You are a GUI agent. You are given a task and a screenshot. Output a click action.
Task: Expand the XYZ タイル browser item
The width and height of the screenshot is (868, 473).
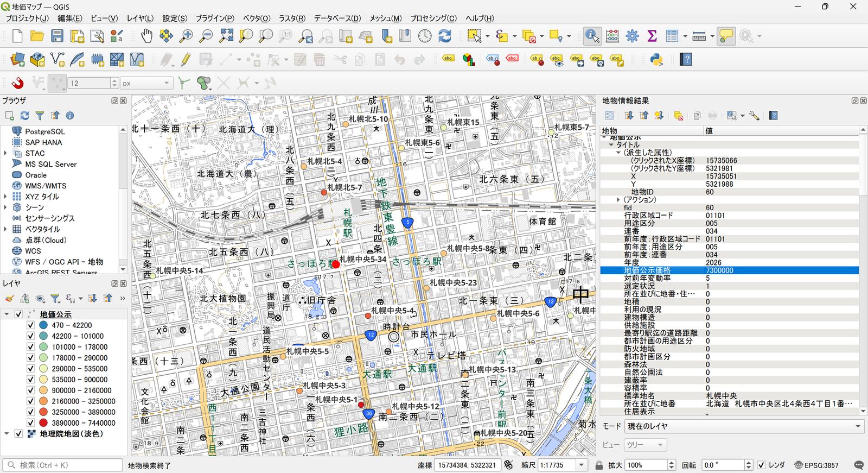(5, 197)
